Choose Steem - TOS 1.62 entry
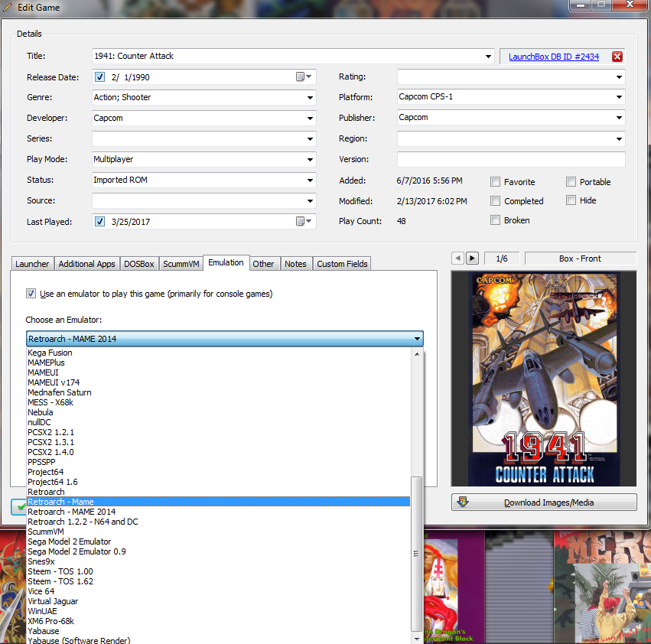 coord(218,581)
